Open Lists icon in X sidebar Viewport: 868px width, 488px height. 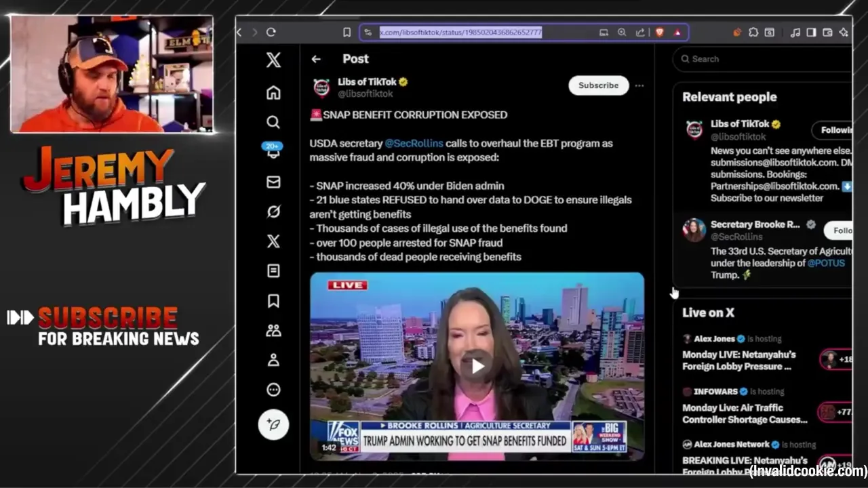pos(273,271)
